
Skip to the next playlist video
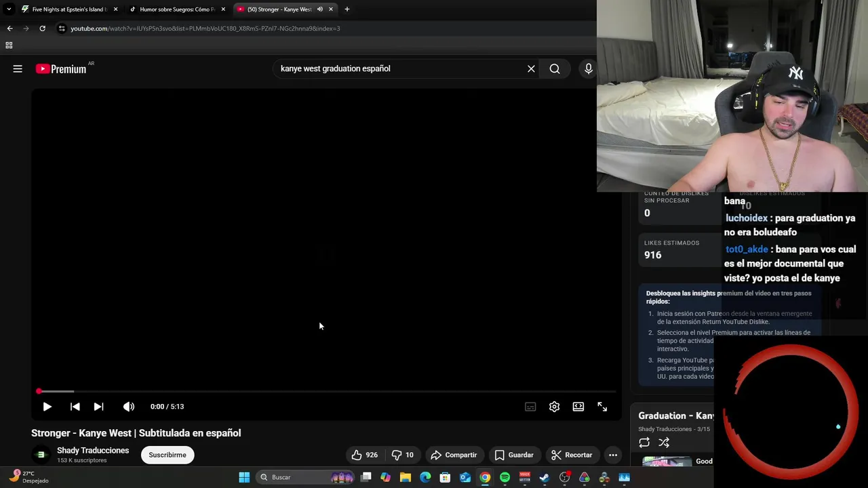click(98, 407)
